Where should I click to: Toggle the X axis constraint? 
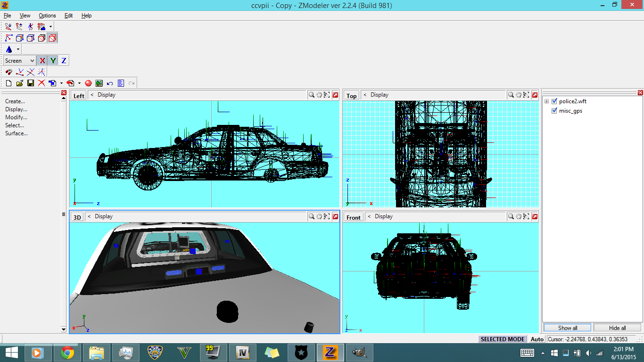pyautogui.click(x=42, y=61)
